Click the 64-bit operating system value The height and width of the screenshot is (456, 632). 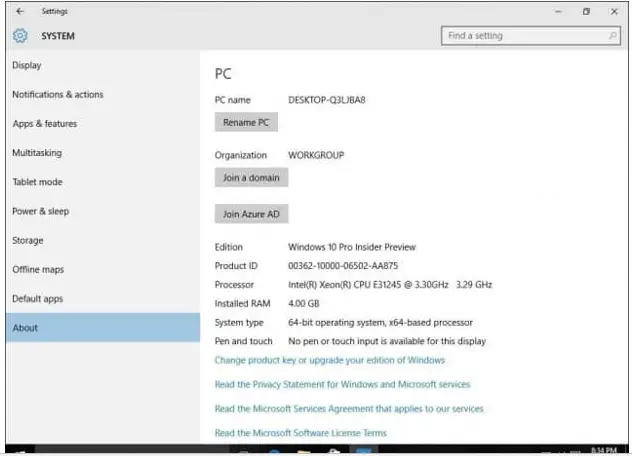pyautogui.click(x=380, y=323)
